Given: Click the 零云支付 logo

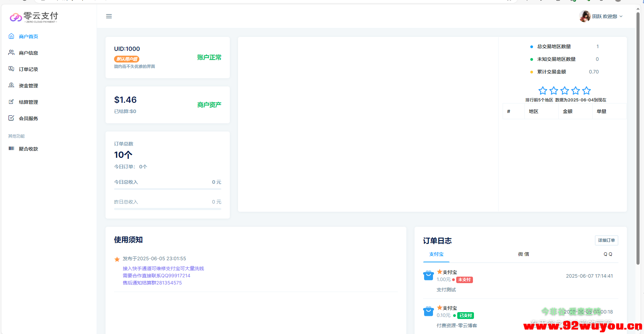Looking at the screenshot, I should click(34, 17).
